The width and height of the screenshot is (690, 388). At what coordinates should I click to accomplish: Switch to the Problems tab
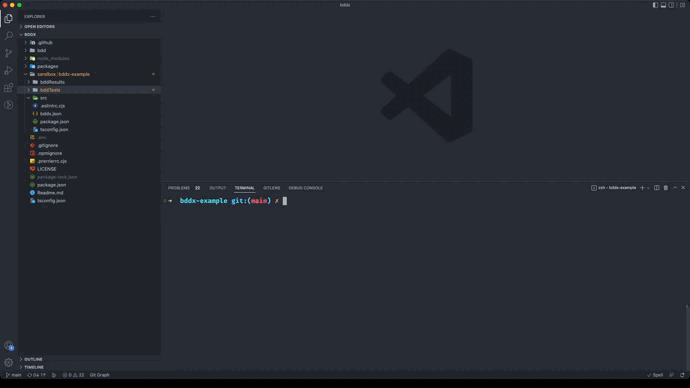click(184, 188)
